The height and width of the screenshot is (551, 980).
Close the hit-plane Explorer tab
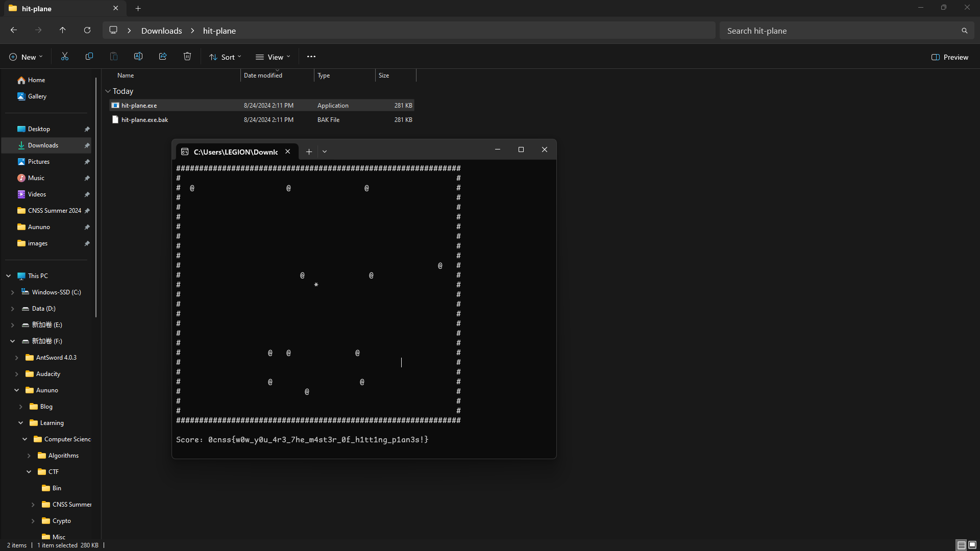(116, 8)
